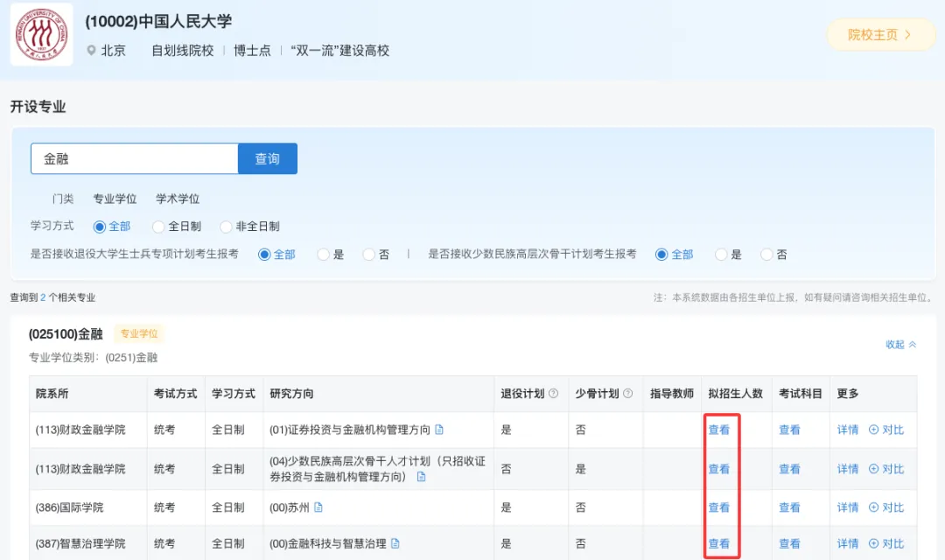Click the "双一流"建设高校 label

339,51
